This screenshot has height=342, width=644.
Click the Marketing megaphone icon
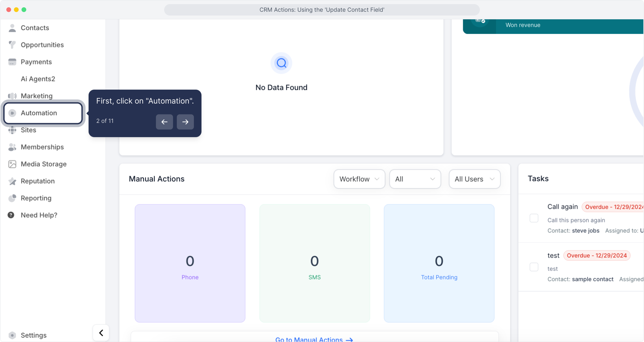[x=12, y=96]
